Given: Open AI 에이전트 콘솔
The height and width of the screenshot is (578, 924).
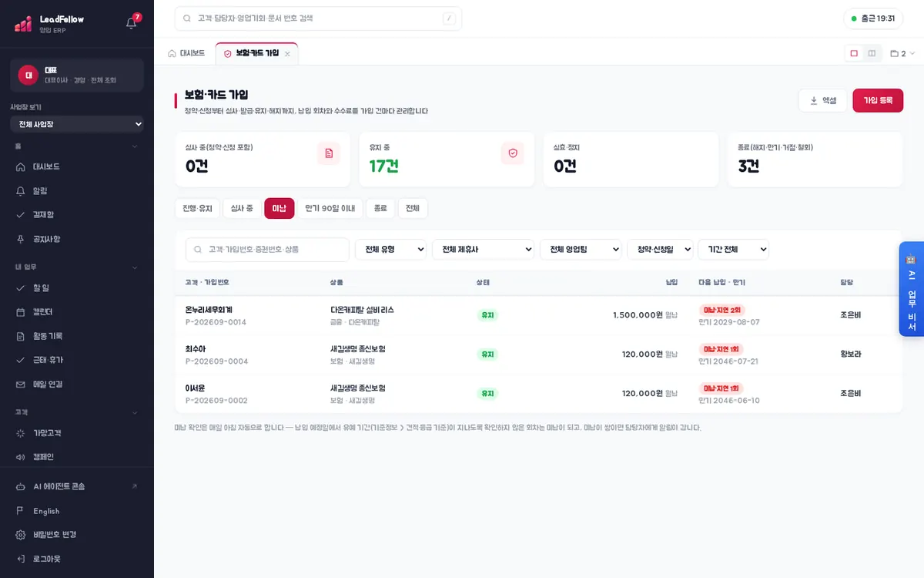Looking at the screenshot, I should (77, 486).
